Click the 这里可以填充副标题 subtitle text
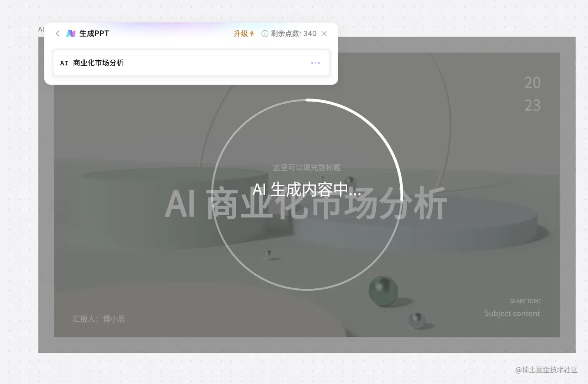This screenshot has height=384, width=588. tap(306, 167)
